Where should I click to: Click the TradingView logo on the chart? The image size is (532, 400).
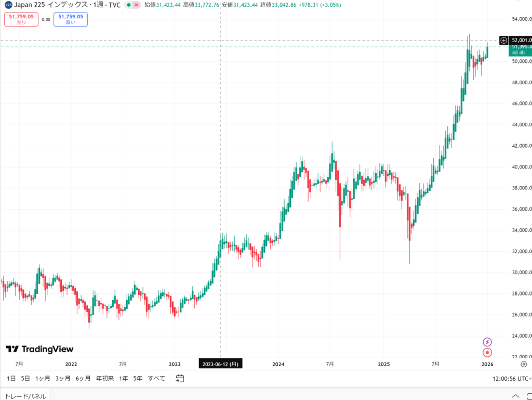40,349
